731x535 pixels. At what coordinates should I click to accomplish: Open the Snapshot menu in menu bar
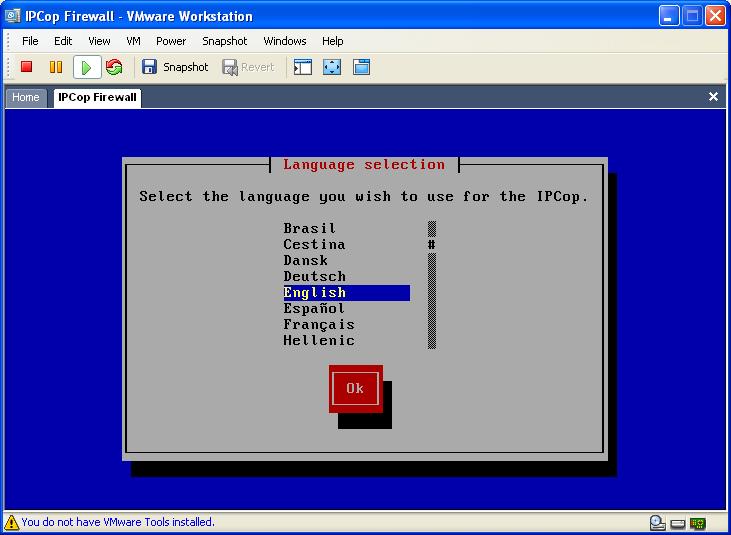[x=224, y=41]
